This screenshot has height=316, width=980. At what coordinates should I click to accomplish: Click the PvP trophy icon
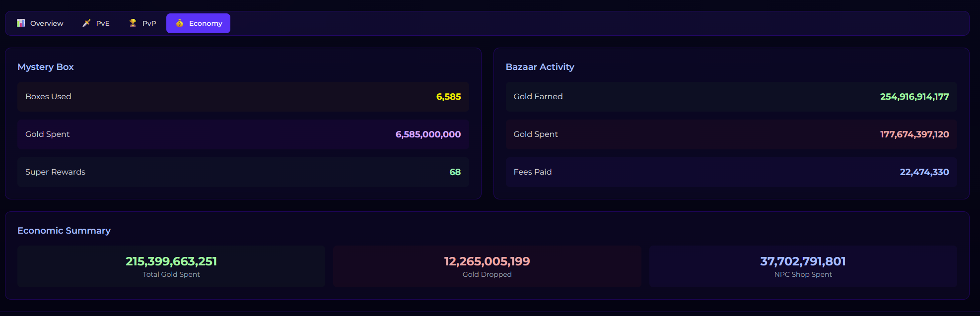click(x=133, y=23)
